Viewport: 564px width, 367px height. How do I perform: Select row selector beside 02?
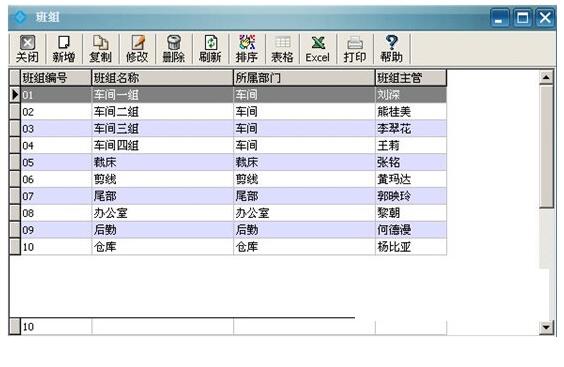[x=15, y=112]
